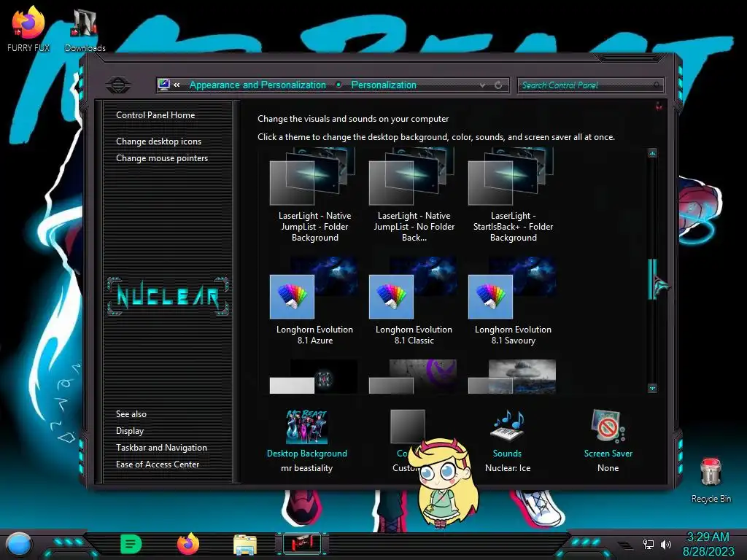The height and width of the screenshot is (560, 747).
Task: Click the back navigation hexagon button
Action: point(118,85)
